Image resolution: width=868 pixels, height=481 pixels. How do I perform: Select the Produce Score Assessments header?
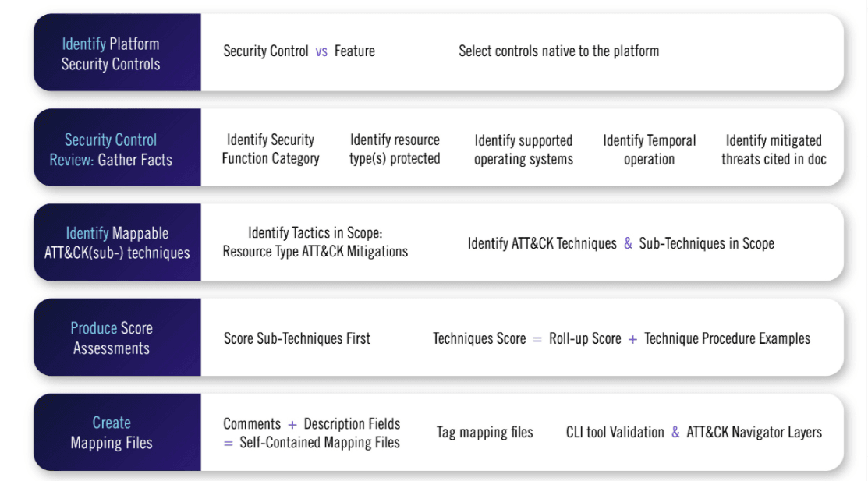point(117,338)
